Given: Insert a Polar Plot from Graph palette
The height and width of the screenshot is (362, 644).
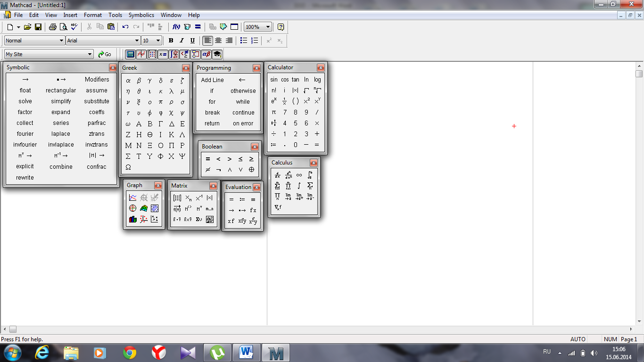Looking at the screenshot, I should coord(132,208).
